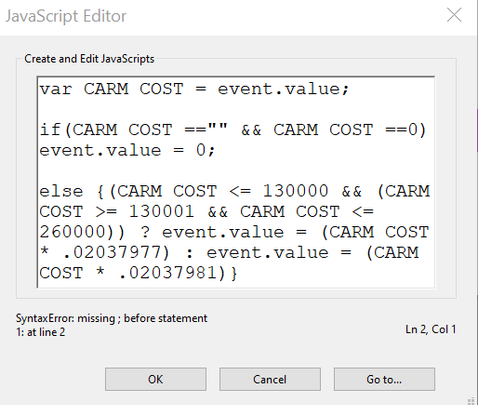The height and width of the screenshot is (405, 478).
Task: Click the 'Create and Edit JavaScripts' group label
Action: [x=89, y=59]
